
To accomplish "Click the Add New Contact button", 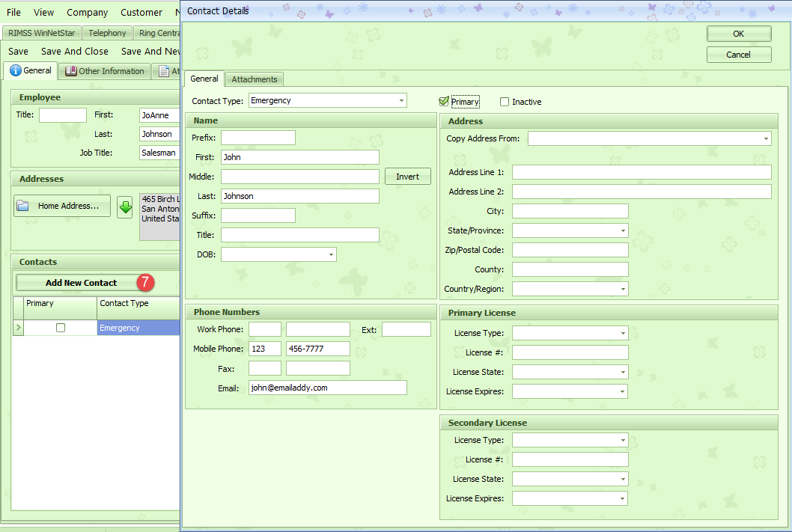I will [x=81, y=283].
